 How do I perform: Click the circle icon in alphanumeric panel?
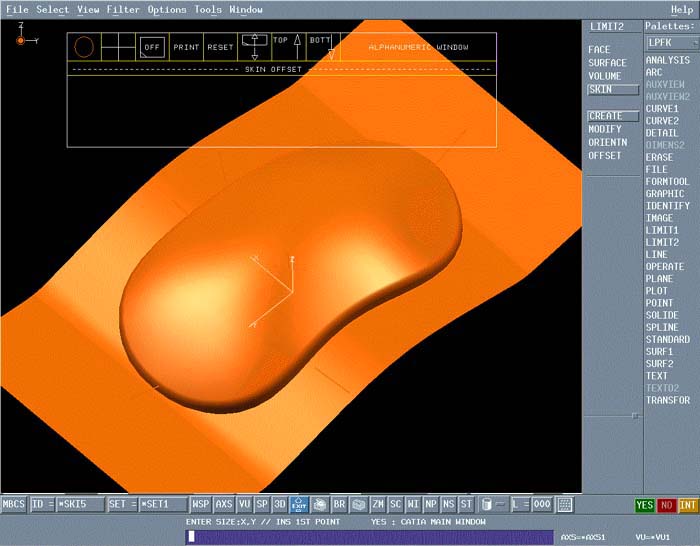84,47
